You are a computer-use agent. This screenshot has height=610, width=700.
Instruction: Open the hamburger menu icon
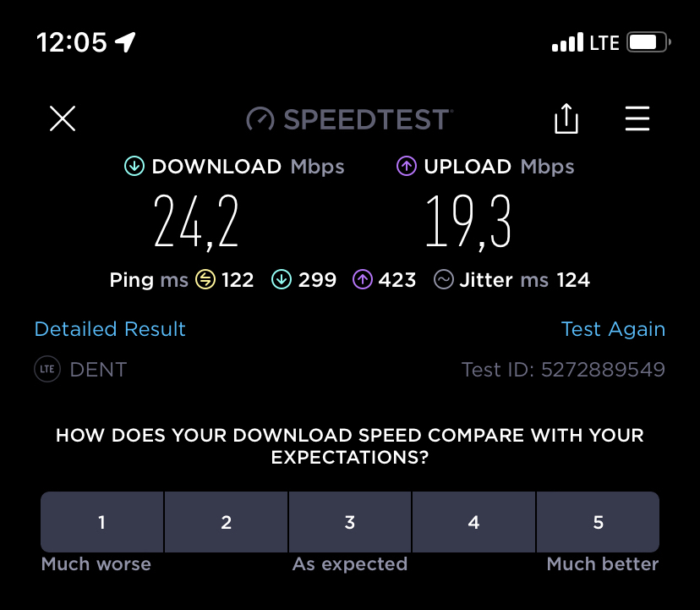point(637,118)
